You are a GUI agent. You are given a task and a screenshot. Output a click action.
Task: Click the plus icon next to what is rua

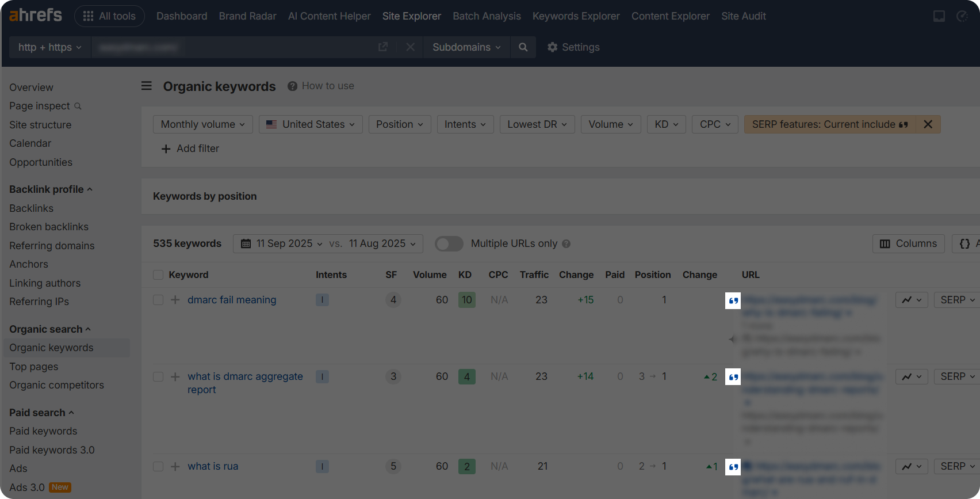coord(175,466)
